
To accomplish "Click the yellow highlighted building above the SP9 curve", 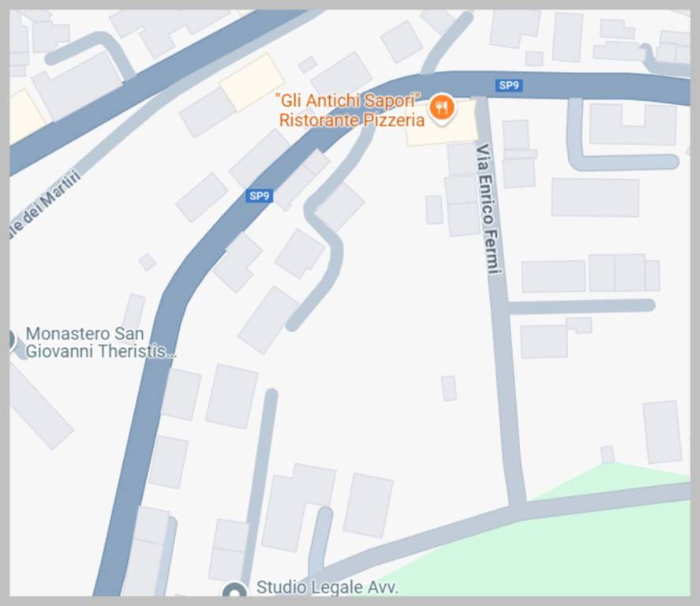I will point(253,81).
